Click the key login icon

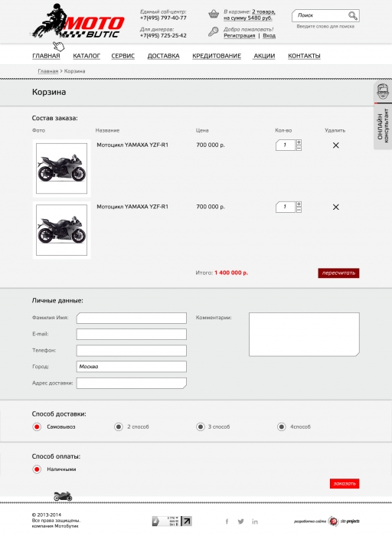point(214,31)
